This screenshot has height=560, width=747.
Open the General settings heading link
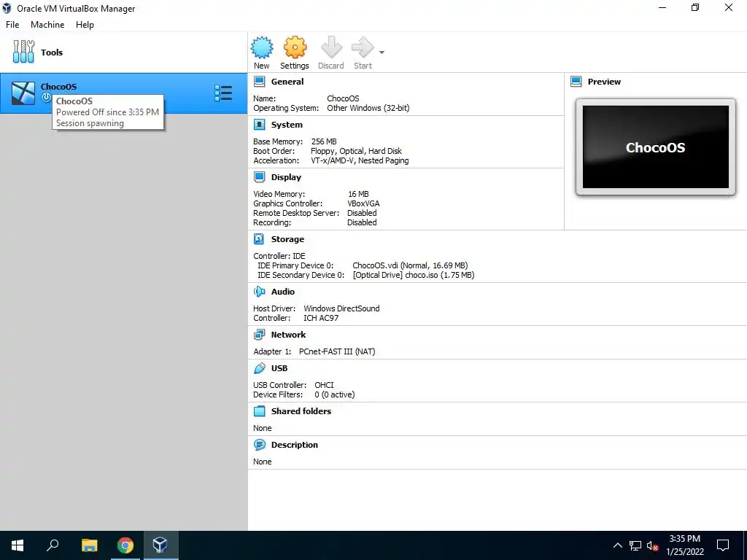(x=287, y=82)
